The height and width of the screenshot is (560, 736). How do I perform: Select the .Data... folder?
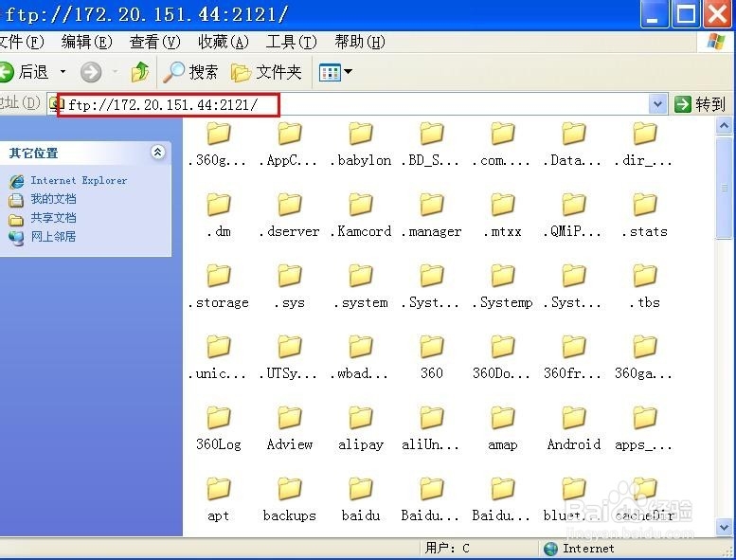click(574, 143)
